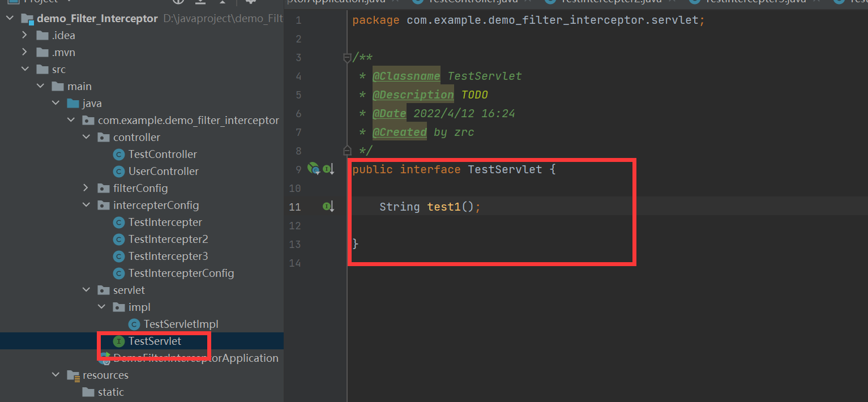Click line number 10 in the gutter
868x402 pixels.
295,188
